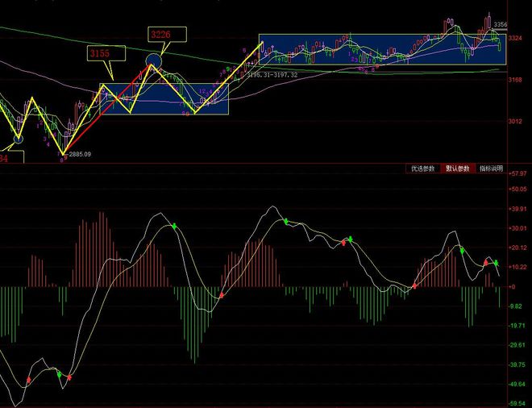Click the 3356 high price label
The width and height of the screenshot is (532, 408).
tap(500, 24)
